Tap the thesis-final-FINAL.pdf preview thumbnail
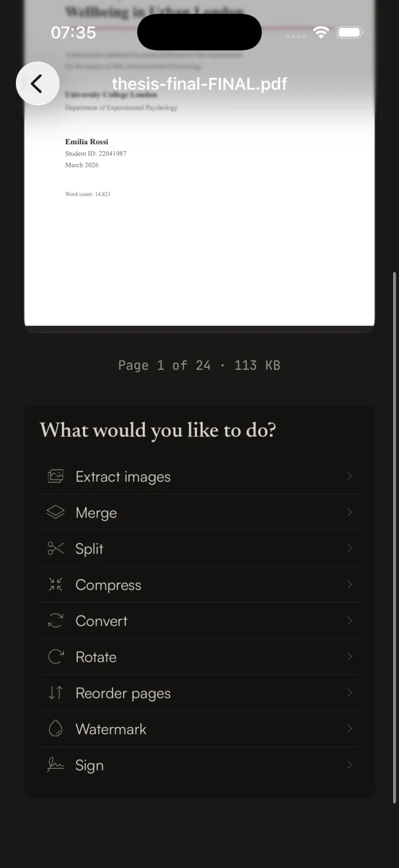 coord(199,200)
